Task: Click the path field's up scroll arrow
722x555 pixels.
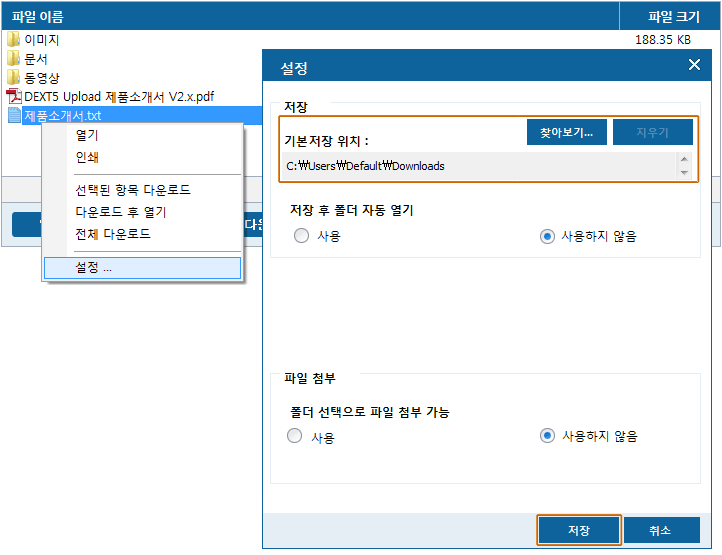Action: coord(684,159)
